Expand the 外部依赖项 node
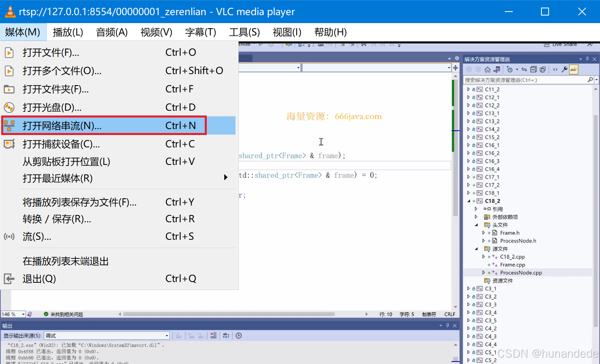Screen dimensions: 600x364 click(476, 217)
